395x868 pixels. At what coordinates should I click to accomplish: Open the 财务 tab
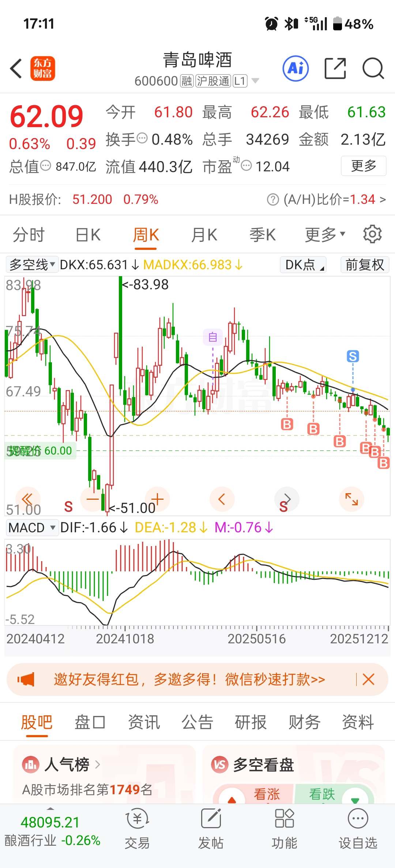304,722
